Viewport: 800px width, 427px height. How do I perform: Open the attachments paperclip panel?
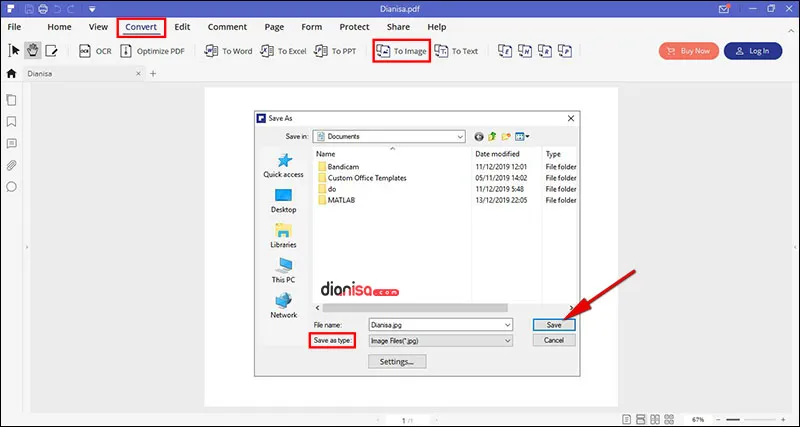tap(12, 165)
